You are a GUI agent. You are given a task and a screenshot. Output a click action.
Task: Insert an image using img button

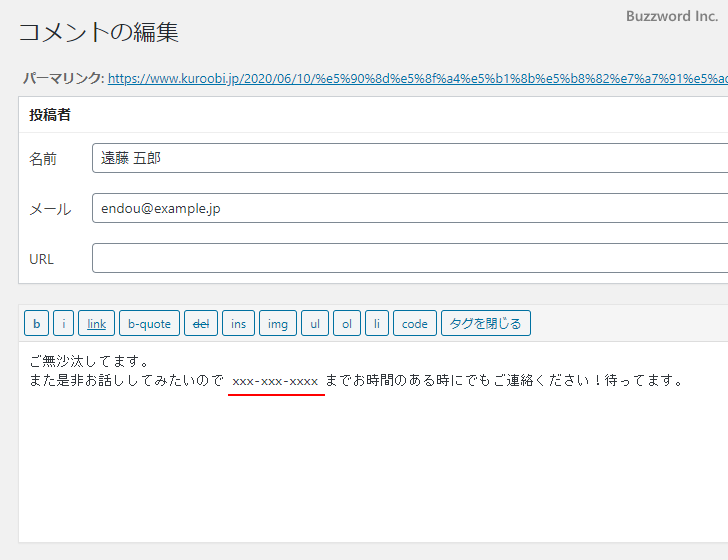coord(277,323)
